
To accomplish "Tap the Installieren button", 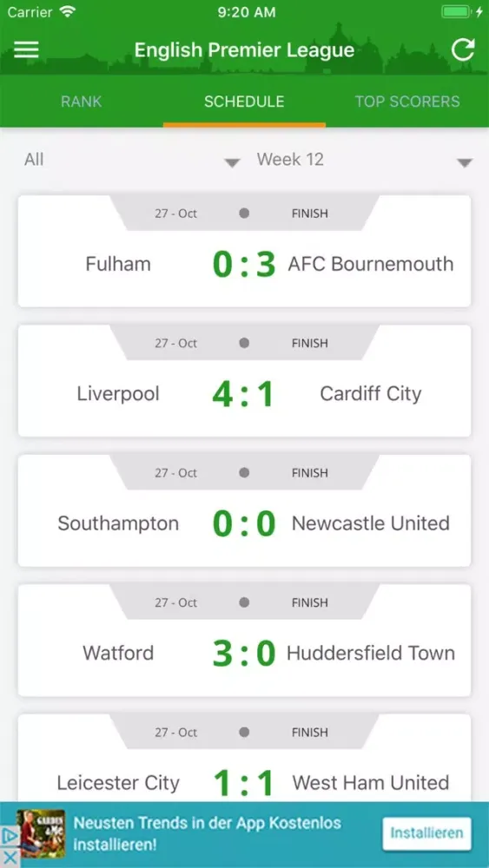I will pos(427,833).
